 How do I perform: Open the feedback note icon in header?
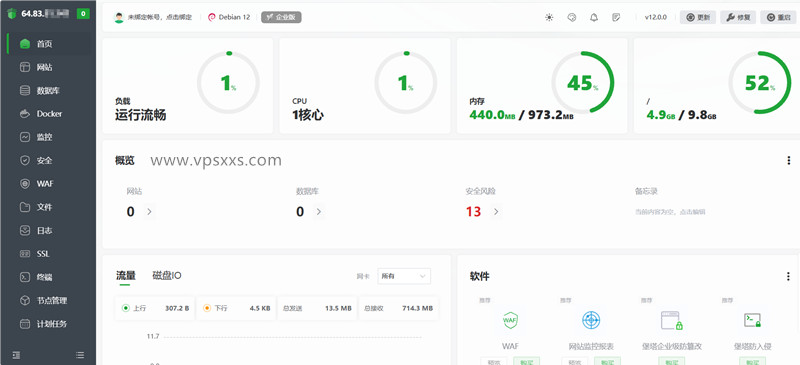coord(616,17)
